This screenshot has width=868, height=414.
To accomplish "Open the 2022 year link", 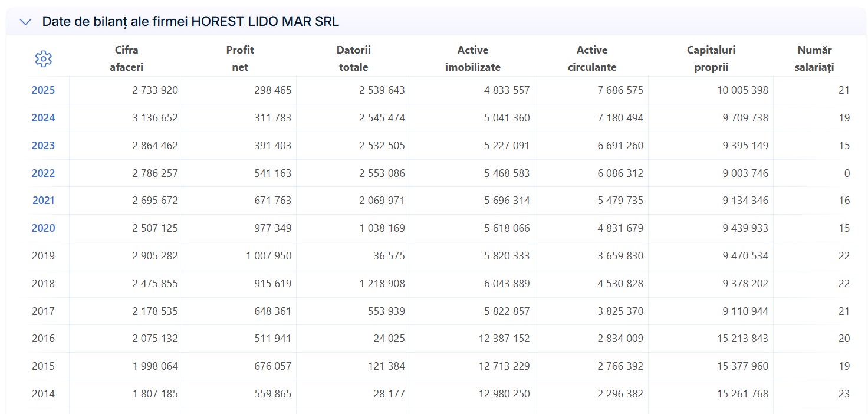I will tap(43, 173).
